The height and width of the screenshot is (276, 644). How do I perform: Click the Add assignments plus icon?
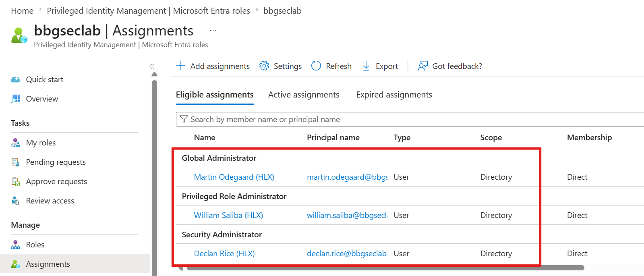[181, 66]
